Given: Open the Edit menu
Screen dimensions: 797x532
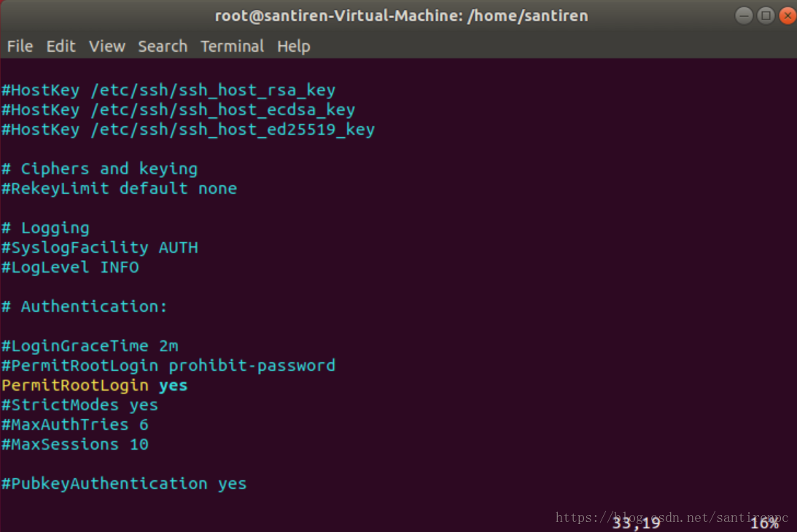Looking at the screenshot, I should pyautogui.click(x=61, y=46).
